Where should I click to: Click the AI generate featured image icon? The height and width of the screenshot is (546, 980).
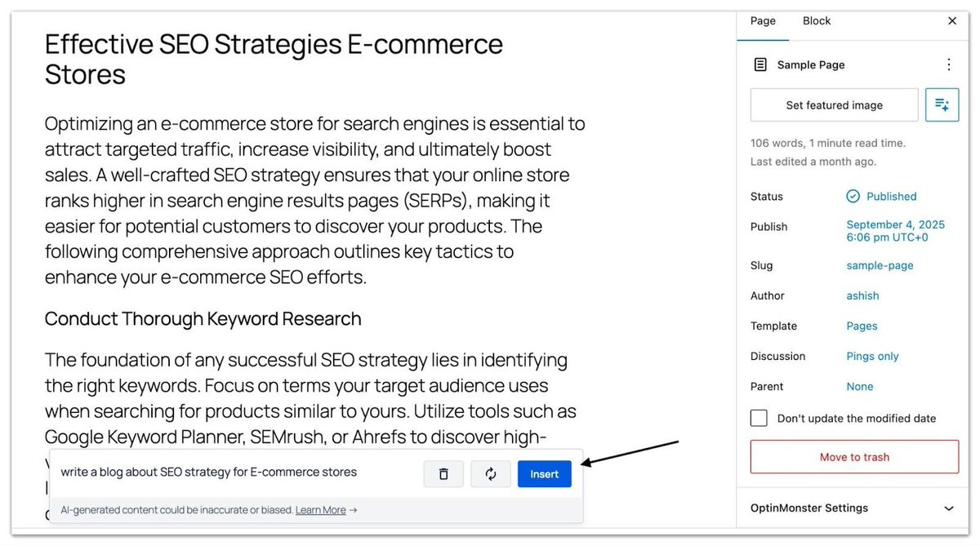942,105
